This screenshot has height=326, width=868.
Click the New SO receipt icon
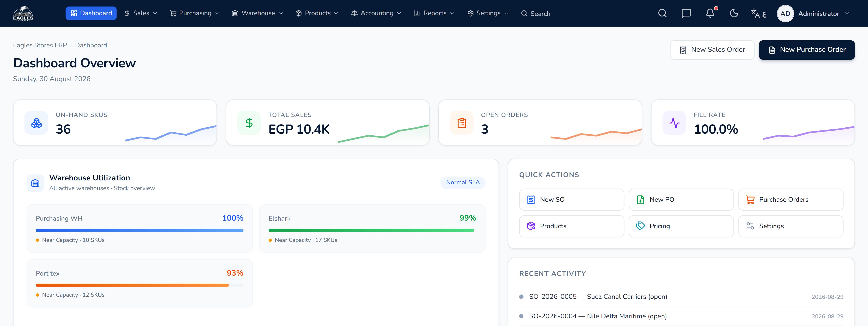click(x=531, y=200)
